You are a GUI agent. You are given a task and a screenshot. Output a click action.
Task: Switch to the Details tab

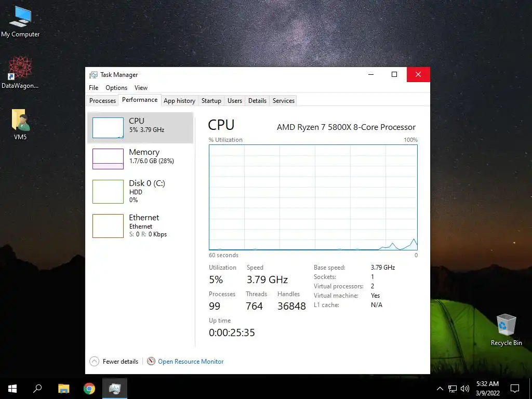point(258,101)
